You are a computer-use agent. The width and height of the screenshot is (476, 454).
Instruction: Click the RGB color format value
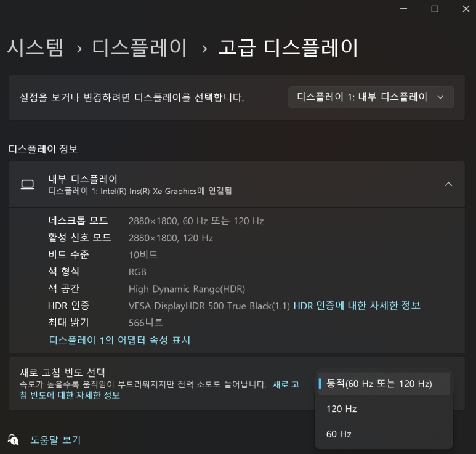137,272
